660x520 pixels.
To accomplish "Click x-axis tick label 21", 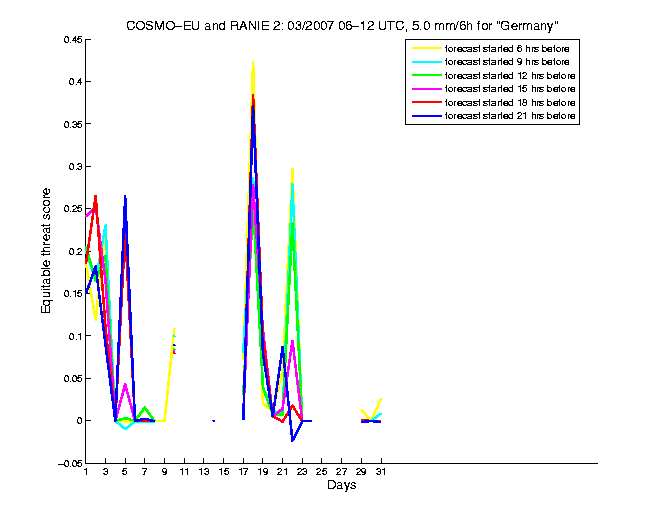I will point(282,472).
